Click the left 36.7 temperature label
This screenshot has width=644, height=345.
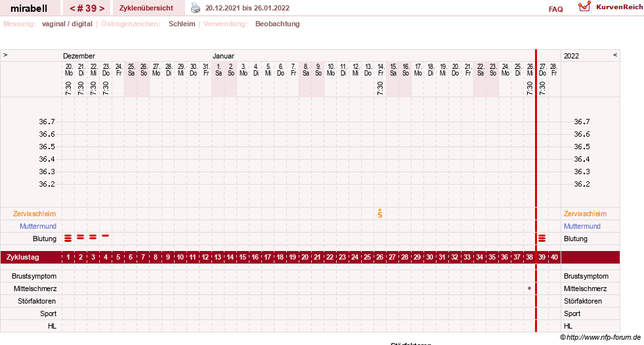click(47, 122)
